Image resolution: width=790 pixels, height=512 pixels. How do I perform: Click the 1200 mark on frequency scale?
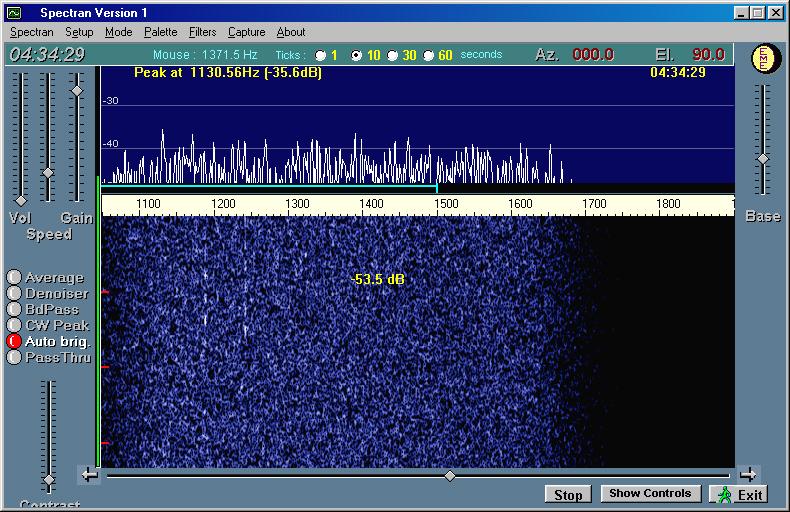coord(223,204)
